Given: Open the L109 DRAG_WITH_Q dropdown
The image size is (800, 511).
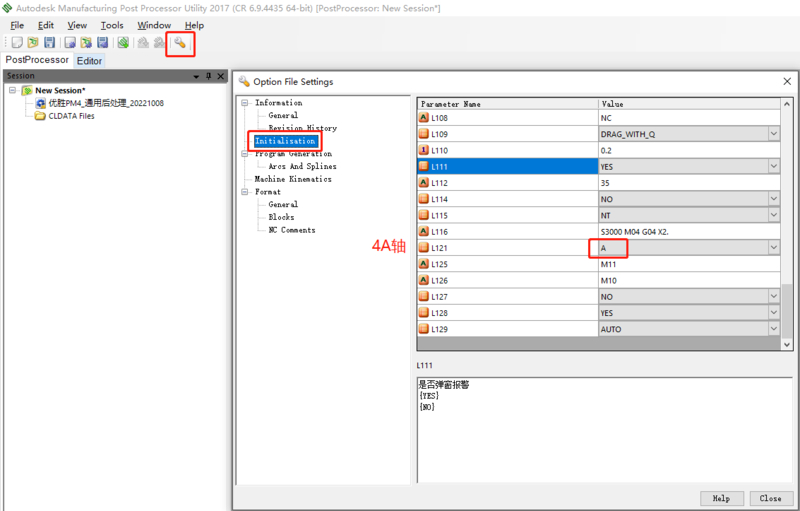Looking at the screenshot, I should point(773,134).
